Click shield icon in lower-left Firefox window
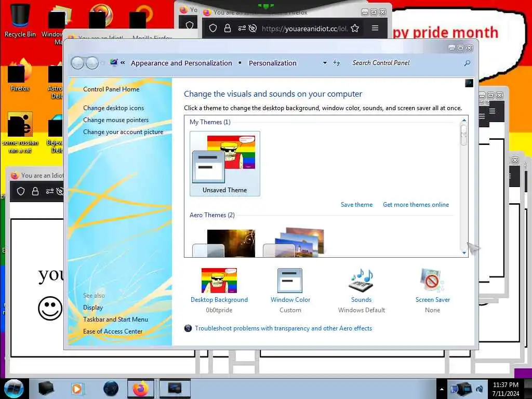Viewport: 532px width, 399px height. pos(21,191)
